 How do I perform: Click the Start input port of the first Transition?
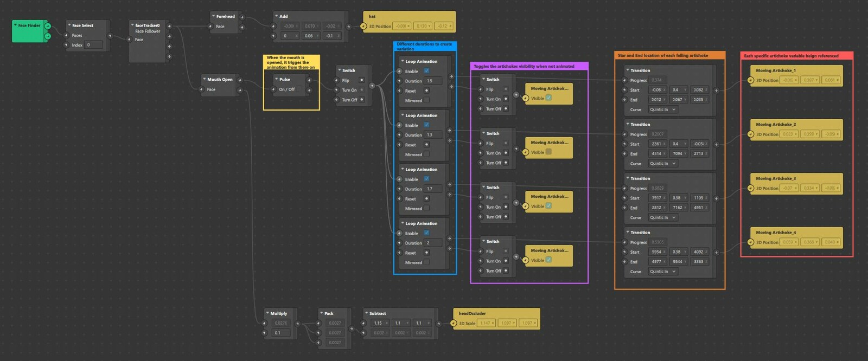[x=624, y=91]
